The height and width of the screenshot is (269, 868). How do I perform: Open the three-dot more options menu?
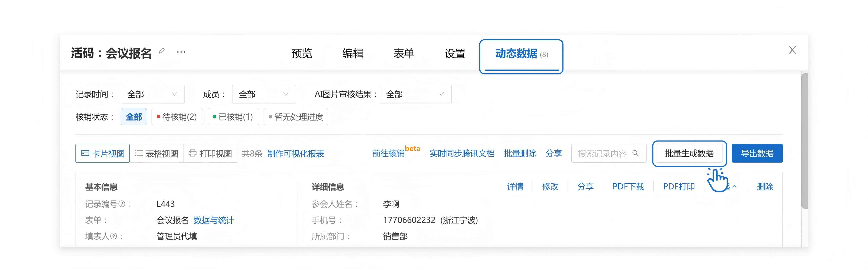(x=181, y=52)
